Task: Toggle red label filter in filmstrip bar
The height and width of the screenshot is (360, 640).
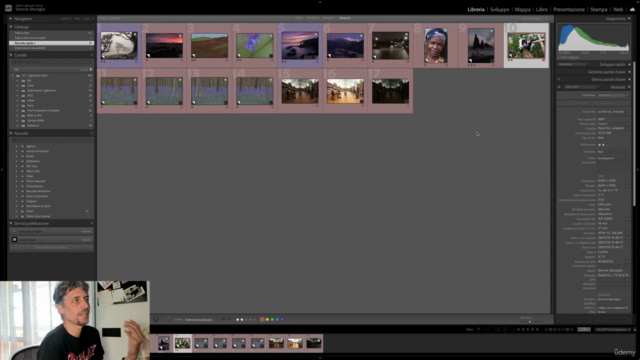Action: 546,329
